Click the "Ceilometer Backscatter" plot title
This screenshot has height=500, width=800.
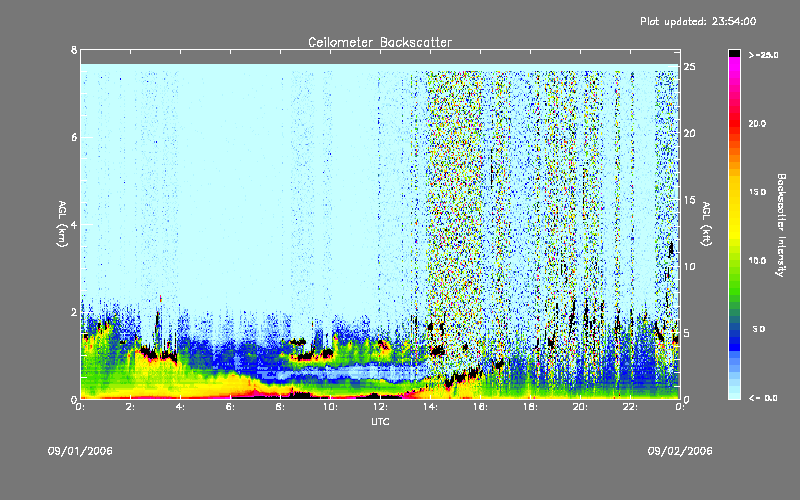(380, 42)
